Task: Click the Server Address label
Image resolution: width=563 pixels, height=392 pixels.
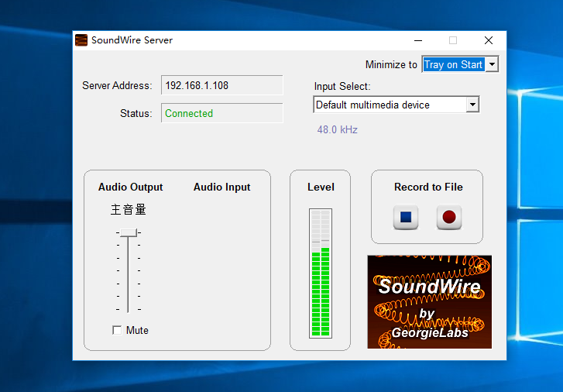Action: click(x=117, y=85)
